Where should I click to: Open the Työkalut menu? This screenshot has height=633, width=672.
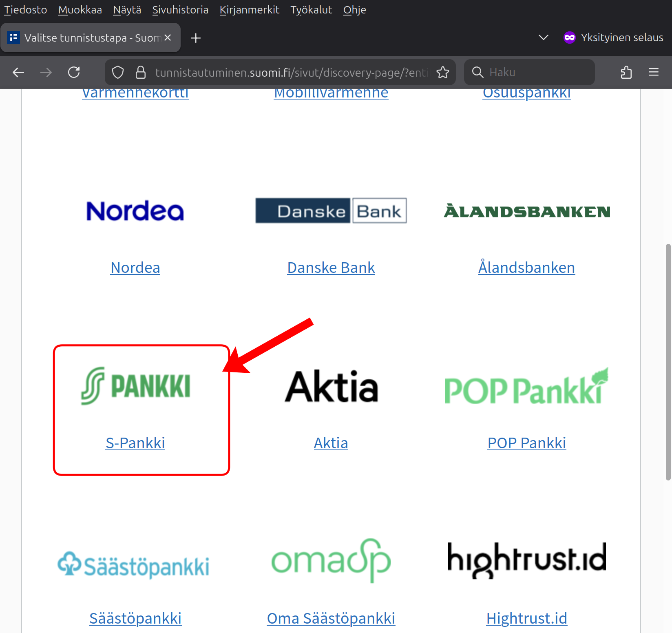click(x=311, y=10)
